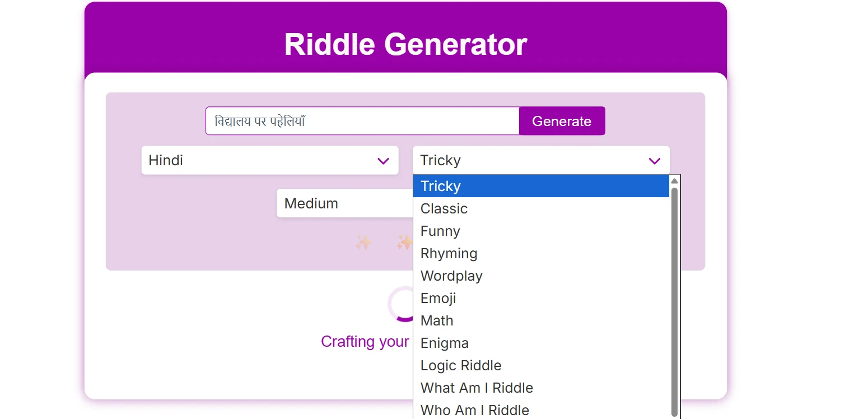
Task: Click the chevron arrow on the Tricky dropdown
Action: pos(654,161)
